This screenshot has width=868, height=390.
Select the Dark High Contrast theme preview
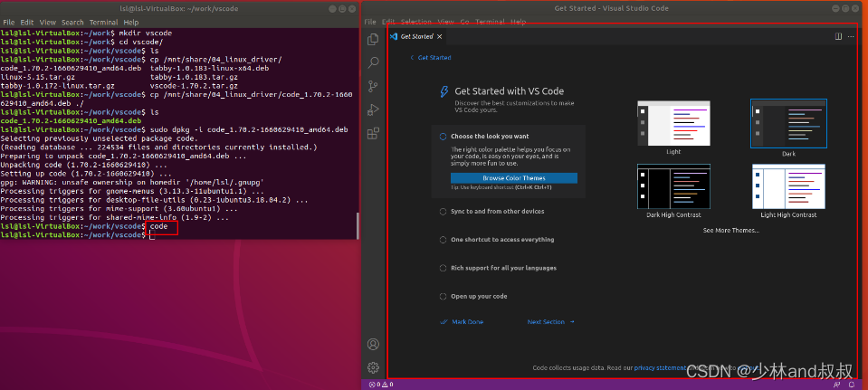[673, 186]
